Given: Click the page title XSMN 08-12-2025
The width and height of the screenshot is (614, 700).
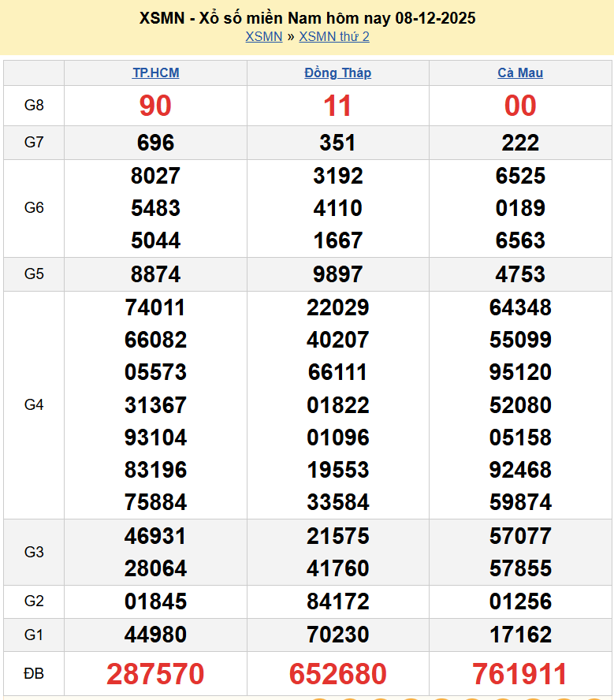Looking at the screenshot, I should point(307,18).
